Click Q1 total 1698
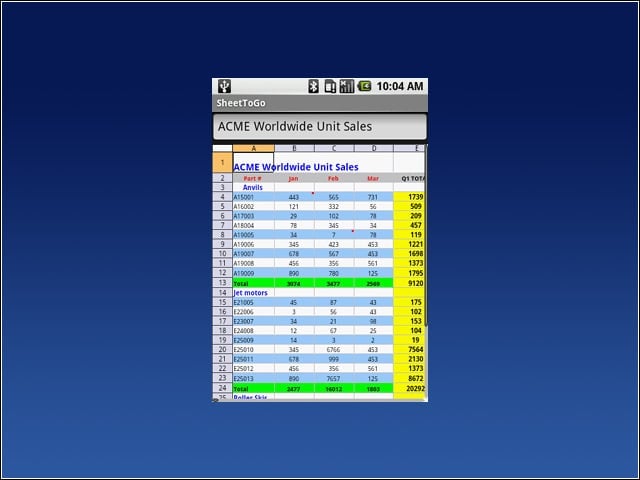Image resolution: width=640 pixels, height=480 pixels. click(409, 253)
